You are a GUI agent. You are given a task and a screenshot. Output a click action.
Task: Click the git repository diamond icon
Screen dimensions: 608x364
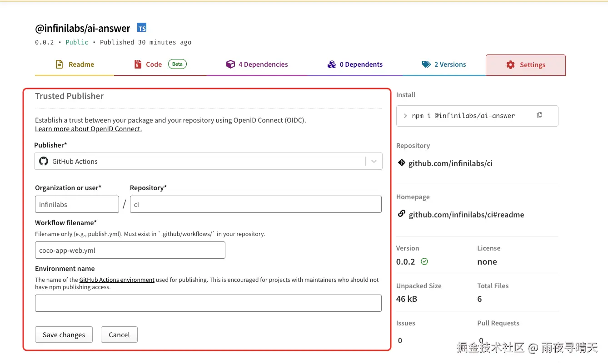tap(401, 163)
